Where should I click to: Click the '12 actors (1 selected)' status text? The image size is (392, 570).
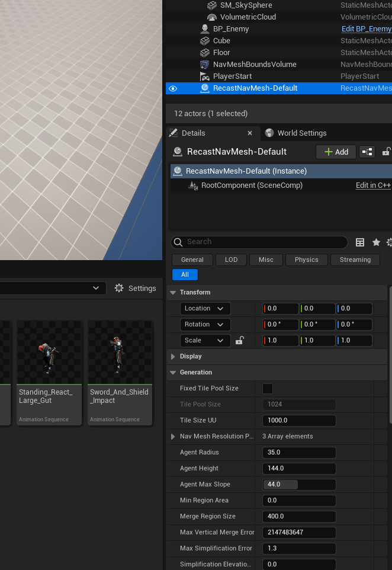point(211,113)
